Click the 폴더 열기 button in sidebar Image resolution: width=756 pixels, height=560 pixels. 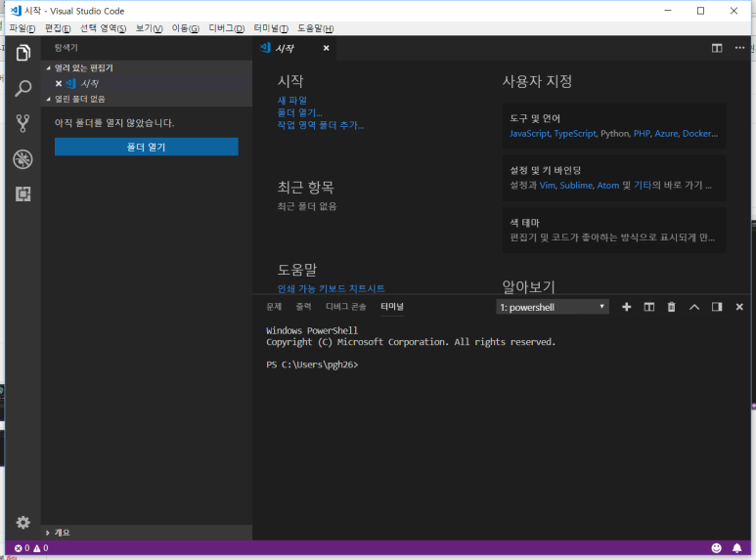[146, 147]
